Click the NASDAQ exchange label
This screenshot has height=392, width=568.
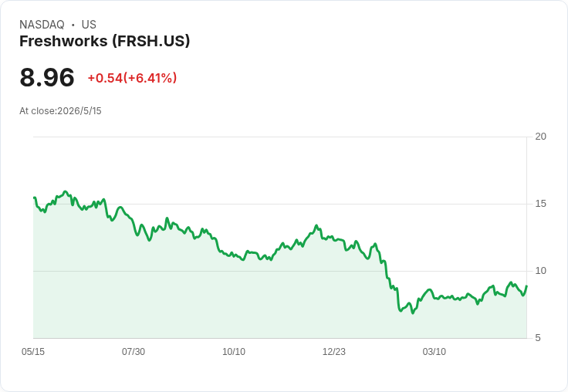click(x=42, y=25)
